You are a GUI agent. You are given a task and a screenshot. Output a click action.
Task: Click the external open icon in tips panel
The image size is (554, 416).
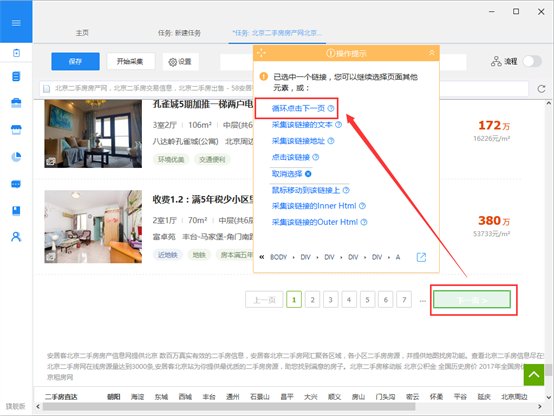click(x=421, y=257)
